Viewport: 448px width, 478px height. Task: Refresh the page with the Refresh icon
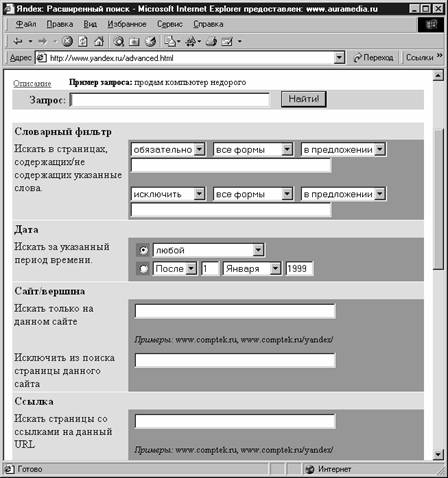[83, 42]
